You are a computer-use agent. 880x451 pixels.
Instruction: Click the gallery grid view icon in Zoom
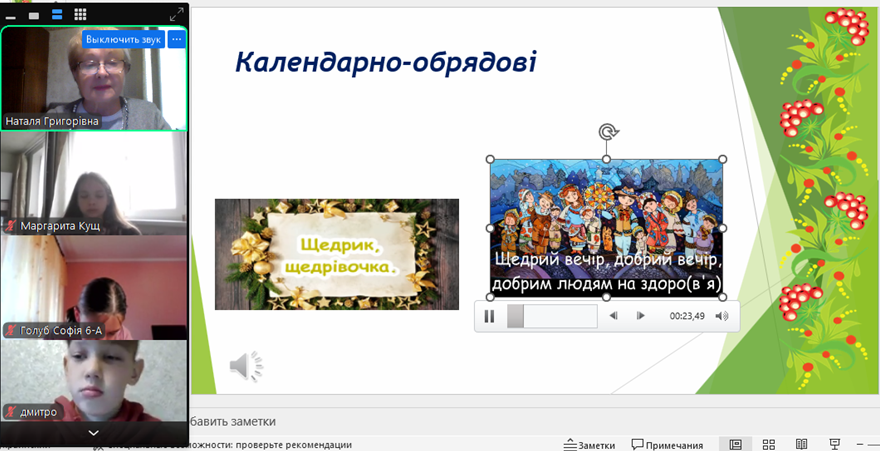click(x=80, y=14)
